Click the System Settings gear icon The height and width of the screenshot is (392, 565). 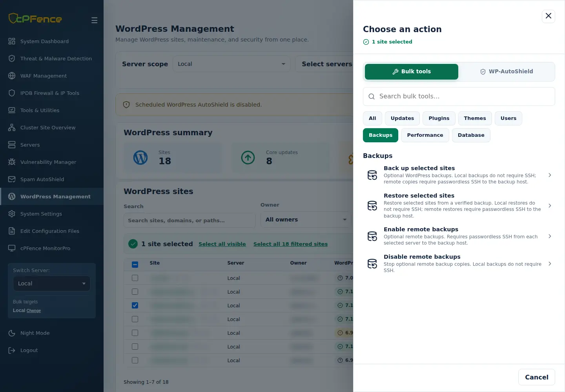pyautogui.click(x=12, y=214)
